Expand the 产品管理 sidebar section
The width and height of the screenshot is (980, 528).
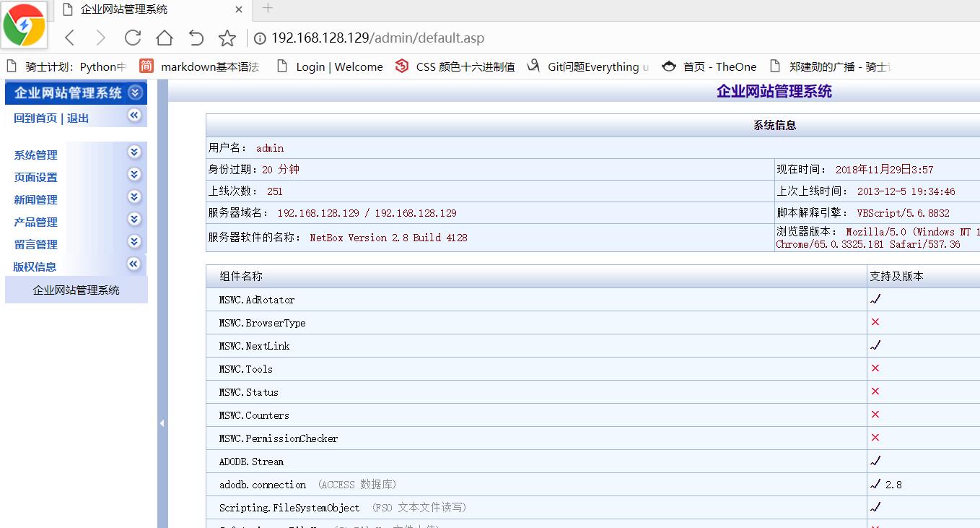coord(134,219)
